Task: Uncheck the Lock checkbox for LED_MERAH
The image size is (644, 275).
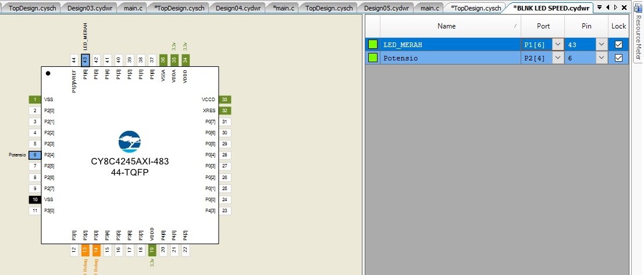Action: [x=618, y=44]
